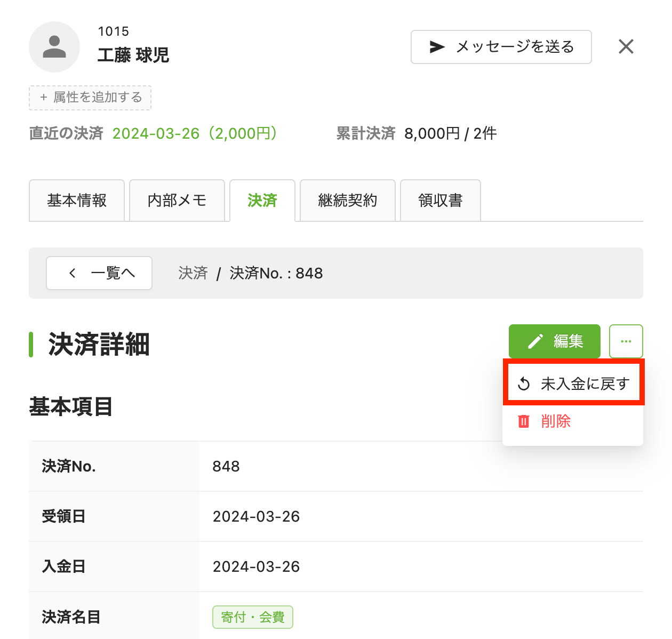Click the 決済詳細 heading
Image resolution: width=672 pixels, height=639 pixels.
(x=99, y=344)
